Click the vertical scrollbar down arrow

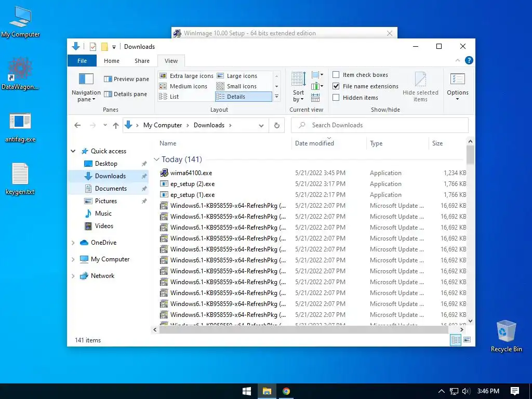(470, 321)
